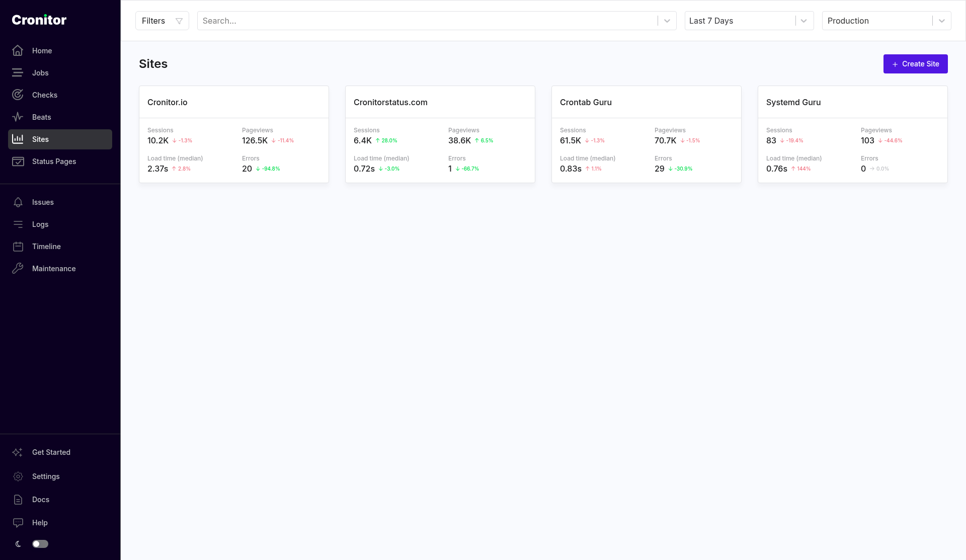The width and height of the screenshot is (966, 560).
Task: Select Logs in the sidebar
Action: 60,224
